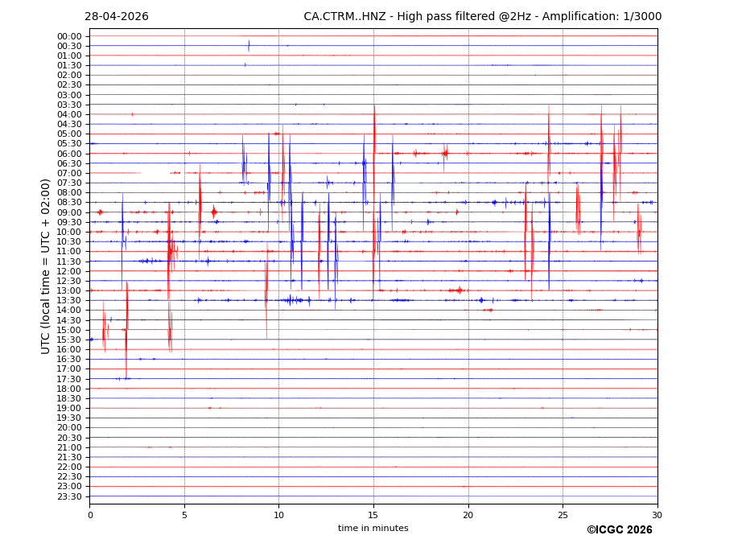Click the ©ICGC 2026 copyright text

[620, 530]
